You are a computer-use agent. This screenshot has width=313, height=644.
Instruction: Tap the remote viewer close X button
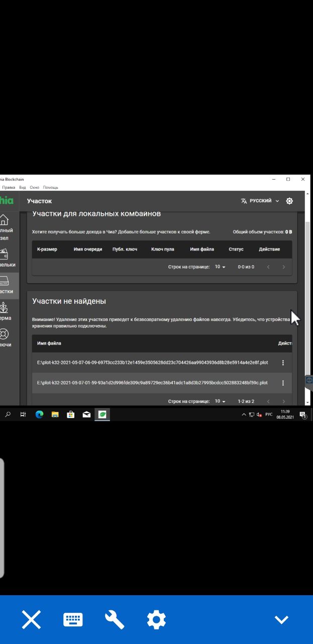(x=31, y=619)
